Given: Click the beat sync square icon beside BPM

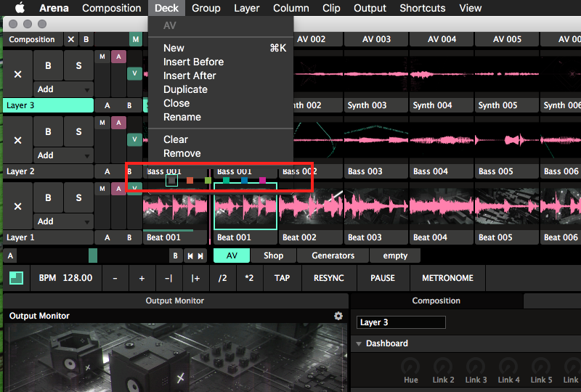Looking at the screenshot, I should click(16, 278).
